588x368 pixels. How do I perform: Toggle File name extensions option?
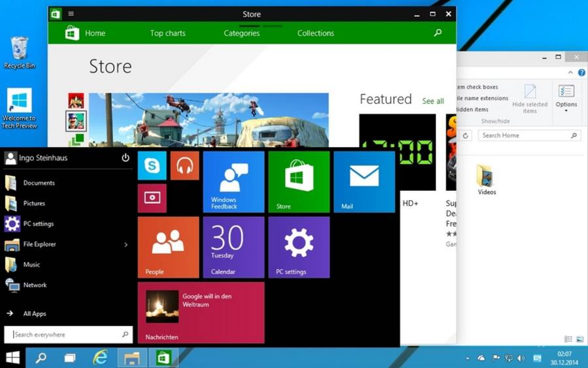coord(482,98)
